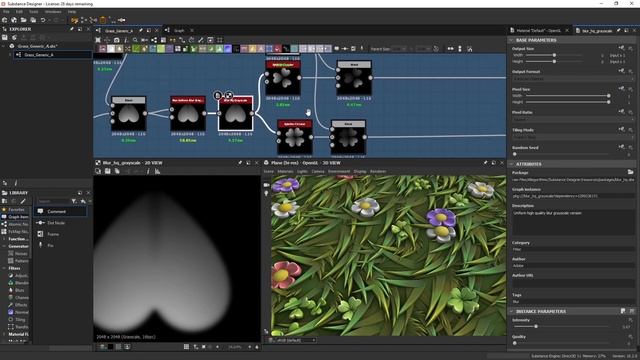Open the Windows menu

[x=53, y=12]
